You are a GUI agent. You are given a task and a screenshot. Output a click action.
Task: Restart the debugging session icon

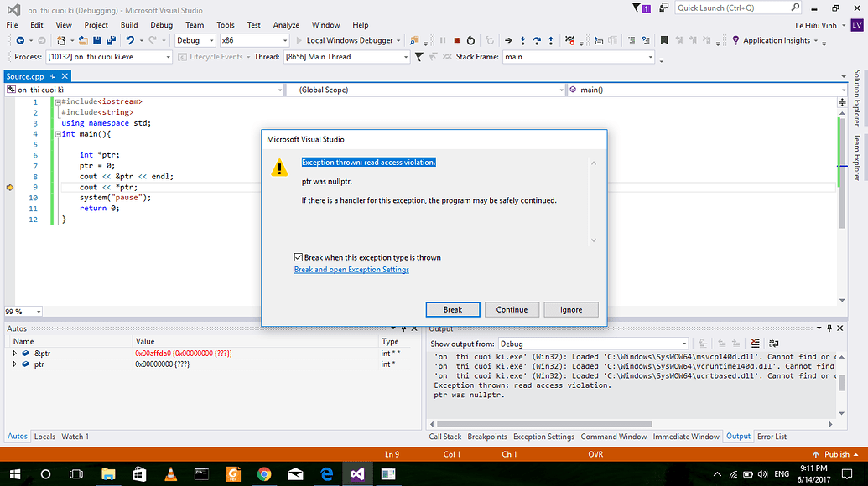471,39
